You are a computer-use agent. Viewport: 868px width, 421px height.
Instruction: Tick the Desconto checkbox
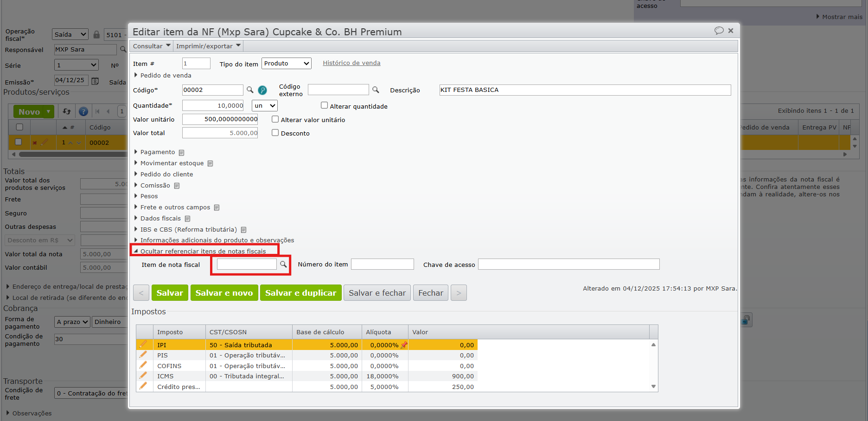pos(275,133)
